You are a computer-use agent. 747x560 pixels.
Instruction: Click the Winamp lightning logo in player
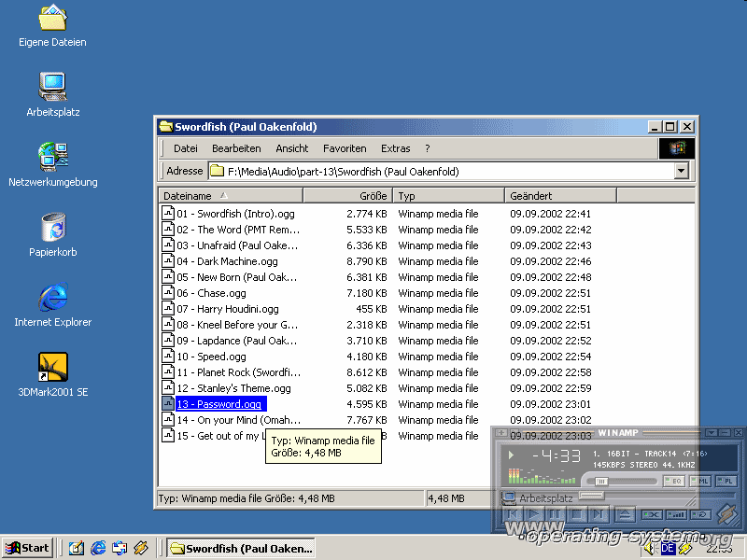point(727,514)
